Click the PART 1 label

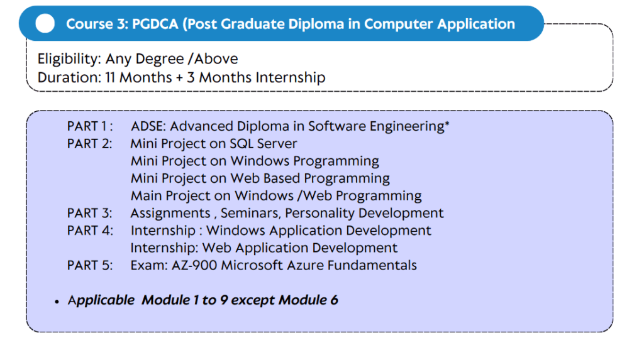click(x=89, y=126)
